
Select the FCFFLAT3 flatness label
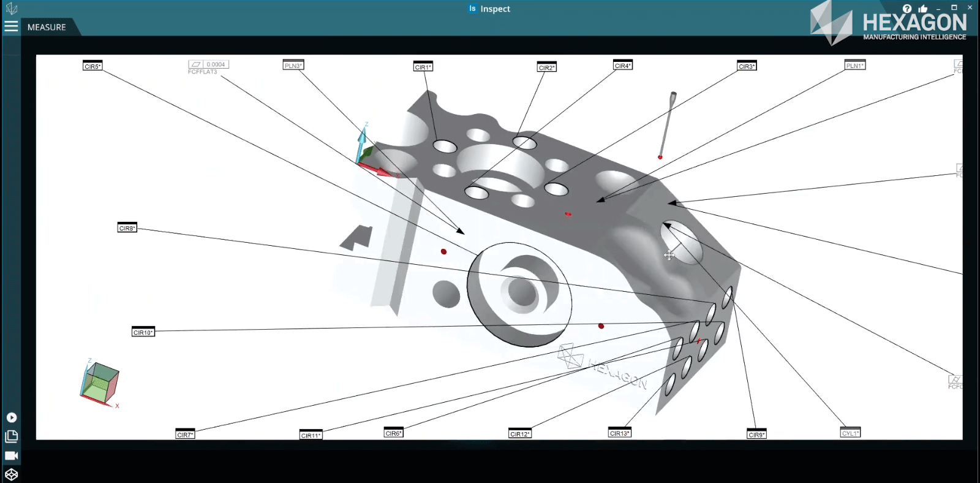(x=208, y=67)
